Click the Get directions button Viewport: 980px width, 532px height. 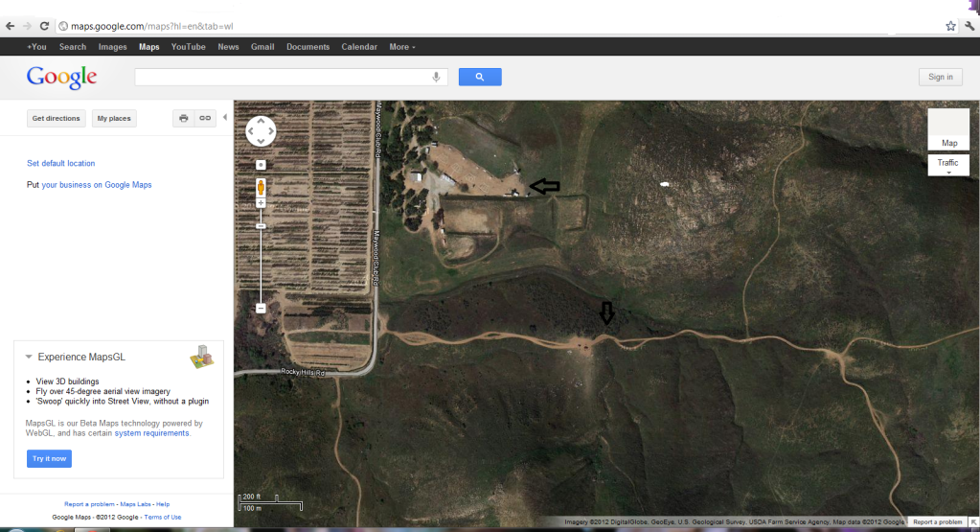(56, 119)
